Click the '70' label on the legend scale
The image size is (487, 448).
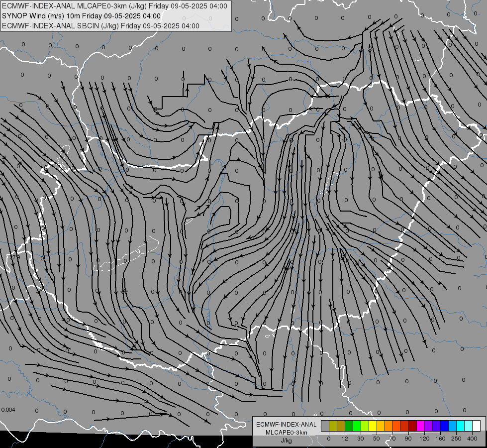point(392,439)
